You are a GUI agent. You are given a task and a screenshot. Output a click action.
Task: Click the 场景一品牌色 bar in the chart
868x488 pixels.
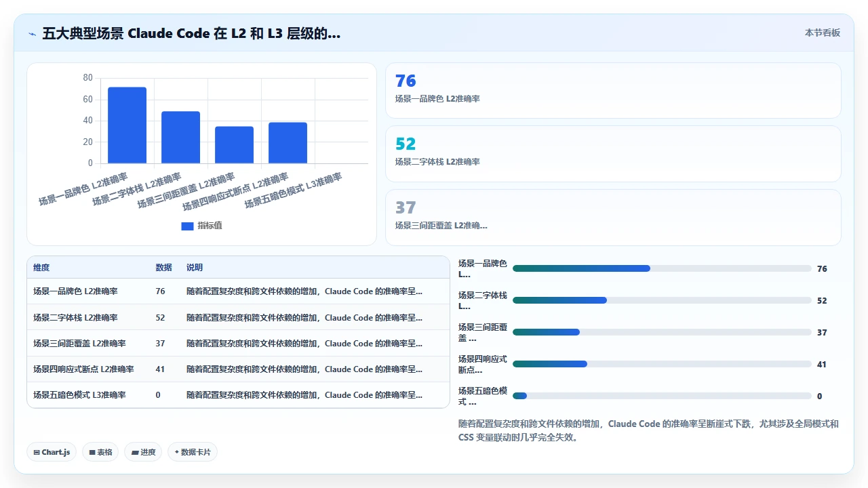(x=127, y=125)
